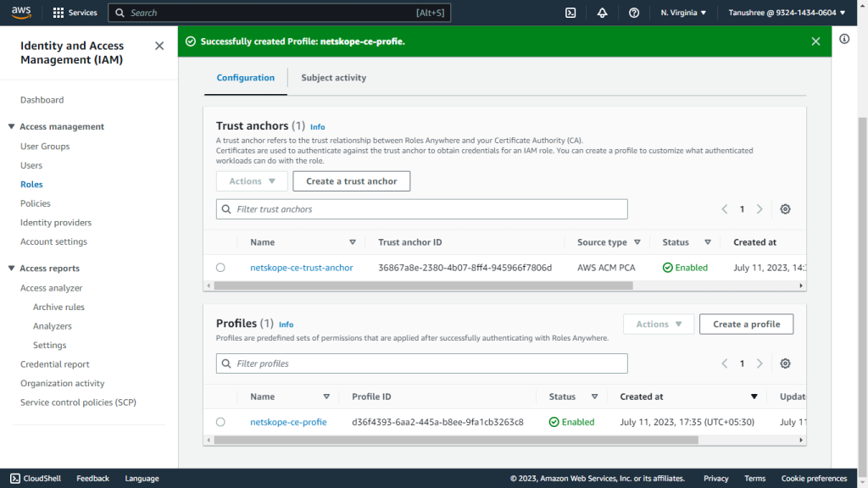
Task: Open CloudShell in the footer
Action: point(36,479)
